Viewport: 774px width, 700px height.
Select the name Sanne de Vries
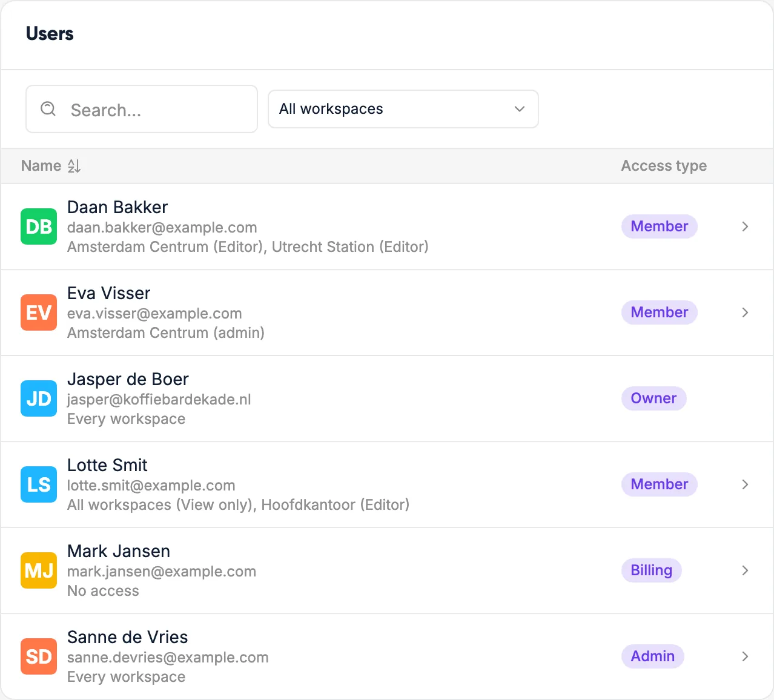click(128, 637)
